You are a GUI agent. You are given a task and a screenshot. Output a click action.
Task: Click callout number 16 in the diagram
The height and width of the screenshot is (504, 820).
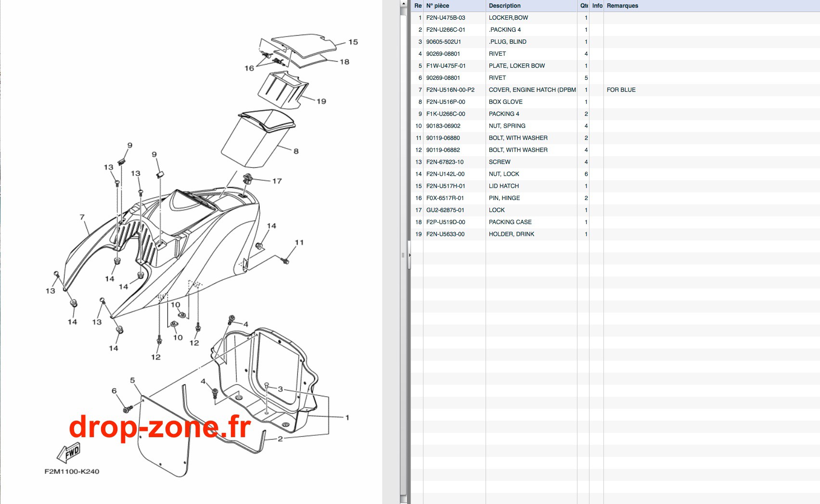249,68
